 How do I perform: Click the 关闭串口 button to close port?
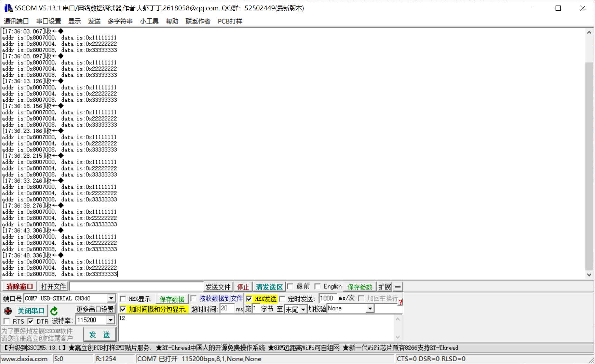tap(31, 311)
